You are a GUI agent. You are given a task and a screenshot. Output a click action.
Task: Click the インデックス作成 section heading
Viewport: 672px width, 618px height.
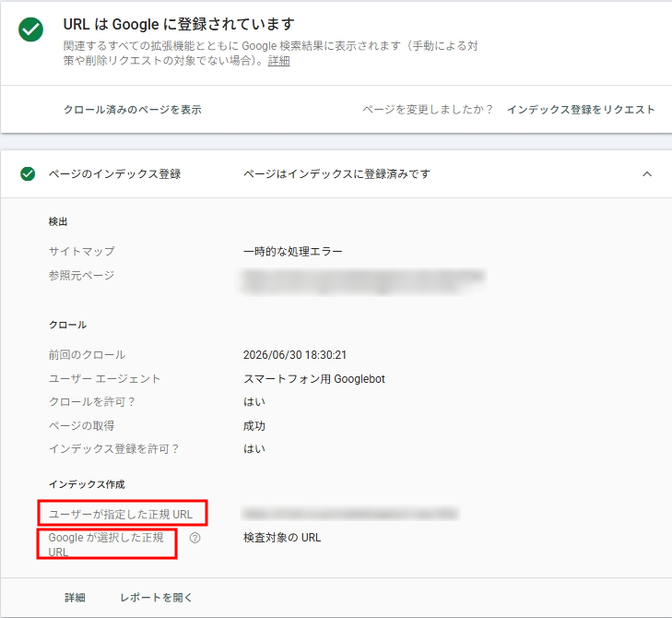(x=87, y=484)
